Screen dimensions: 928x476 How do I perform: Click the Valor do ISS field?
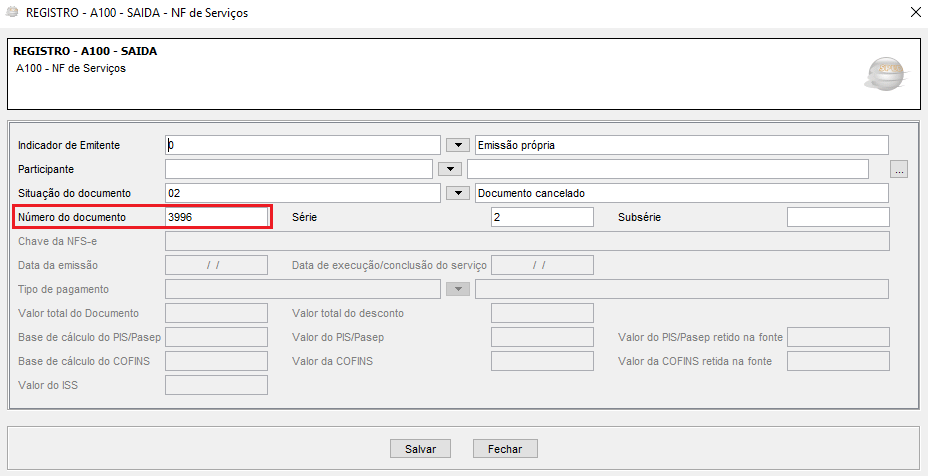tap(217, 385)
